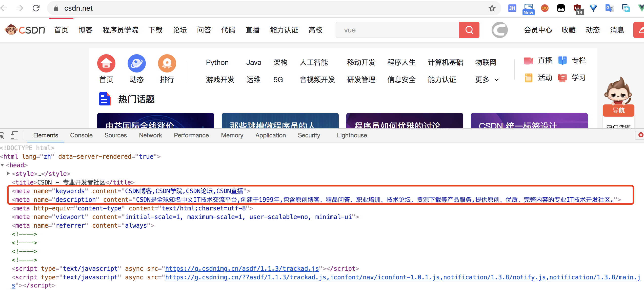
Task: Select the Elements tab
Action: (x=46, y=135)
